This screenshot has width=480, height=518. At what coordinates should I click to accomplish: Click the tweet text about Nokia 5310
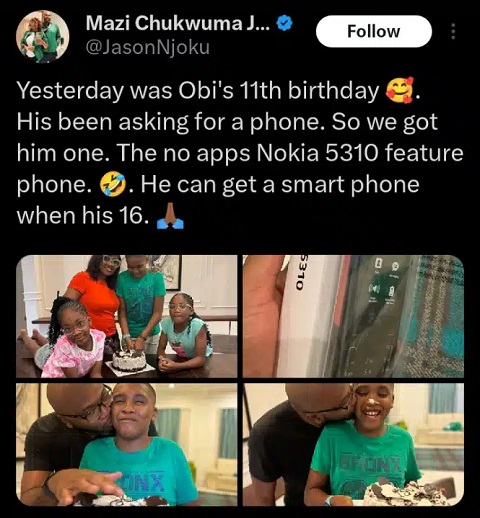240,153
